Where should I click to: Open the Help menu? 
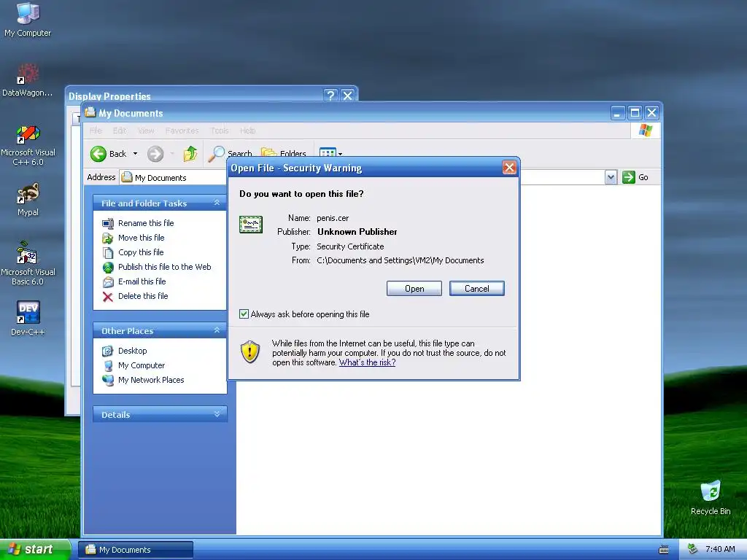coord(248,131)
